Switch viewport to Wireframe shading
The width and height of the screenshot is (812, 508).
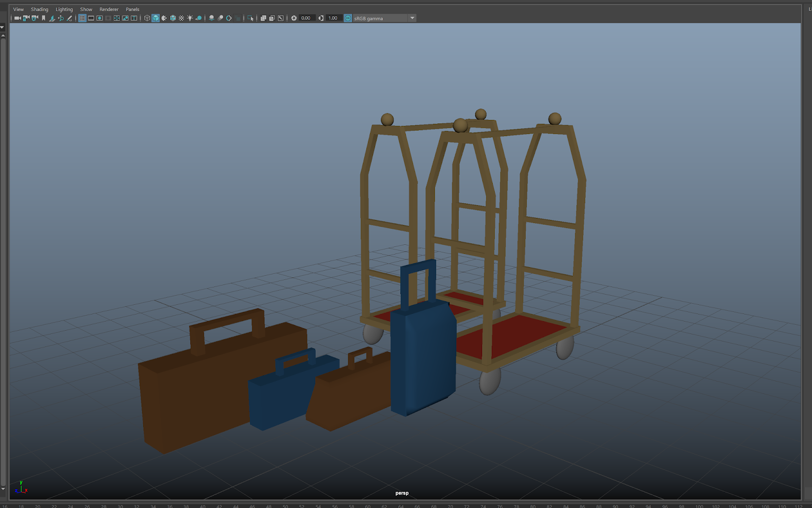pos(147,18)
